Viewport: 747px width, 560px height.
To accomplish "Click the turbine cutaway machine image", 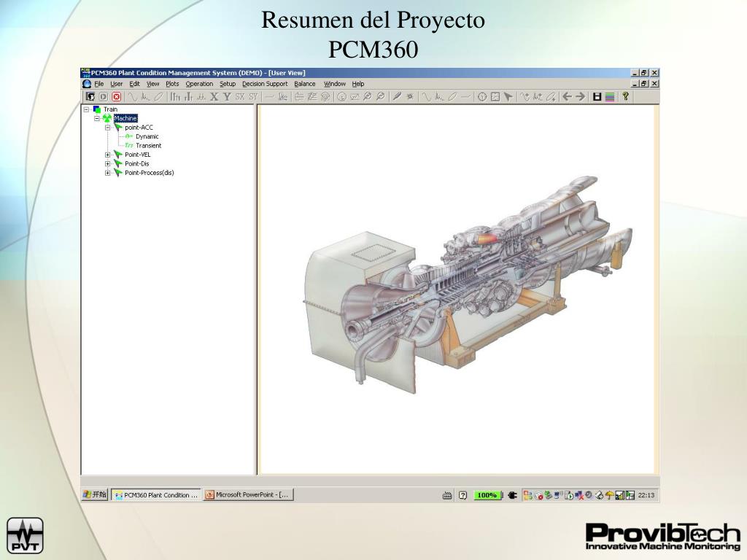I will pos(468,284).
